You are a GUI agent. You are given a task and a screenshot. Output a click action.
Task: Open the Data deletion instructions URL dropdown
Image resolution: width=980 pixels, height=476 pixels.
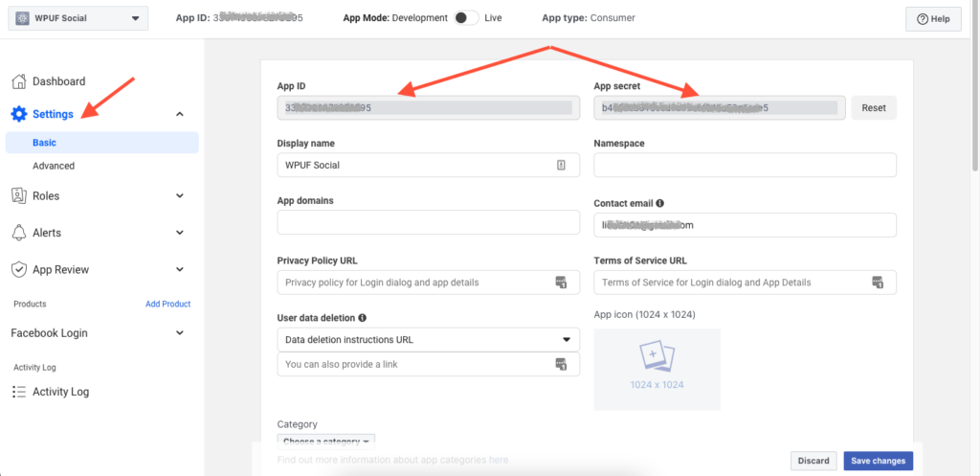coord(428,340)
